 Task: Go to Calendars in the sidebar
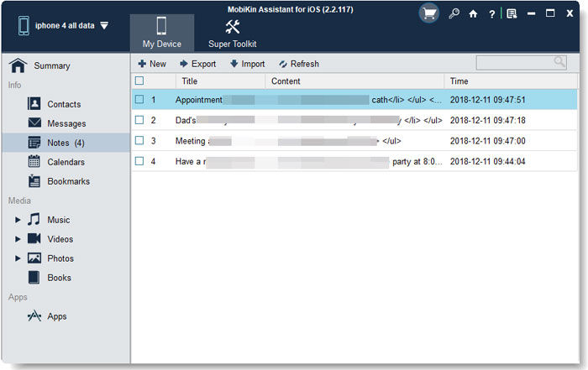[x=66, y=162]
